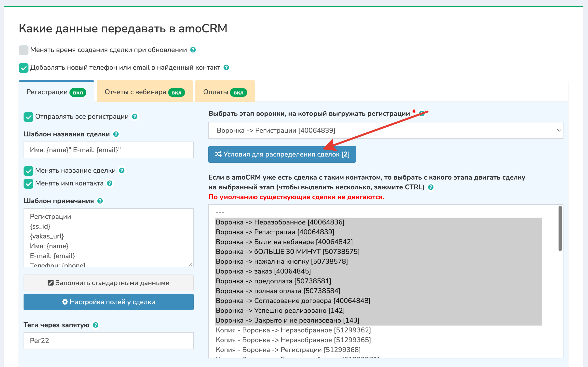This screenshot has width=588, height=367.
Task: Select 'Воронка -> Были на вебинаре' list option
Action: (x=284, y=242)
